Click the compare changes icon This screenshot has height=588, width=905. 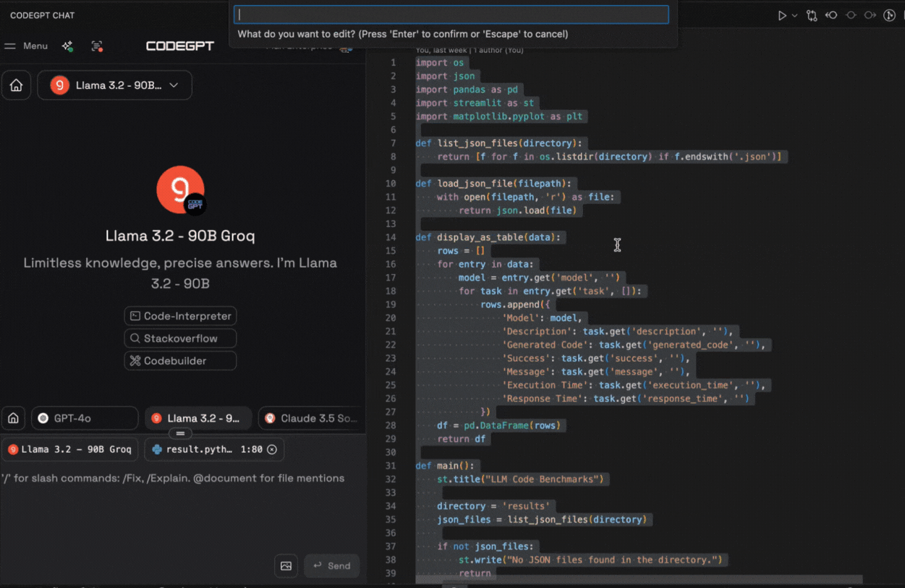tap(812, 15)
